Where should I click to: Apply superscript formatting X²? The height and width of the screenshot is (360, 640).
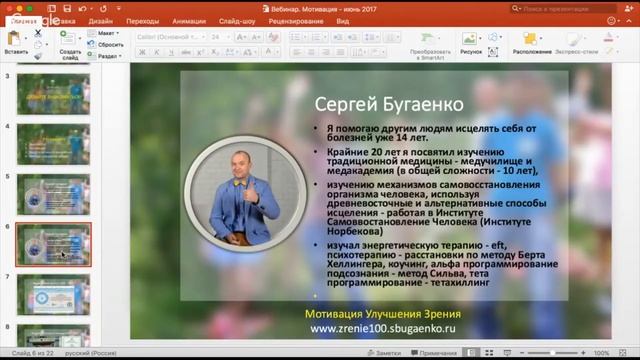click(200, 52)
